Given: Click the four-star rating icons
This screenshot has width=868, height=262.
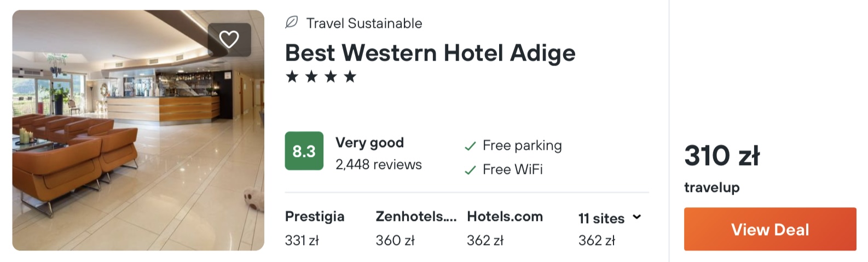Looking at the screenshot, I should pyautogui.click(x=321, y=77).
